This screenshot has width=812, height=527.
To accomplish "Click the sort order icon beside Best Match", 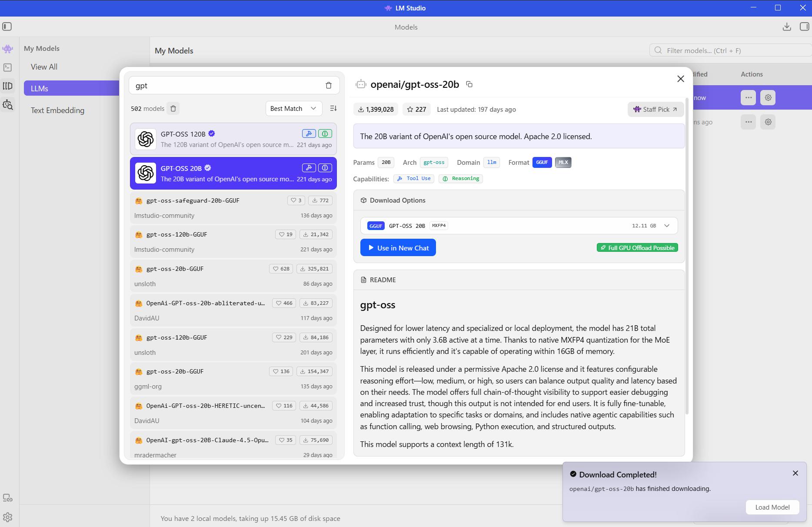I will point(333,108).
